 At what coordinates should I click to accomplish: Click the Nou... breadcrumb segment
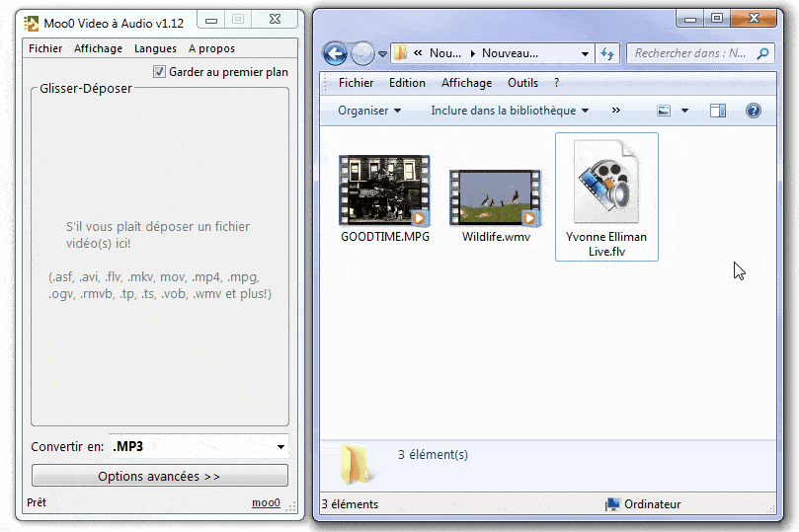(x=444, y=53)
